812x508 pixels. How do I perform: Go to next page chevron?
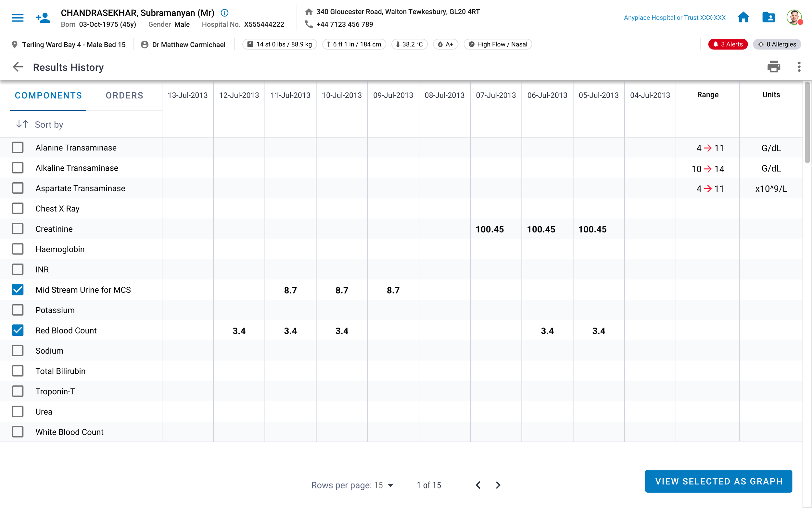(x=498, y=485)
